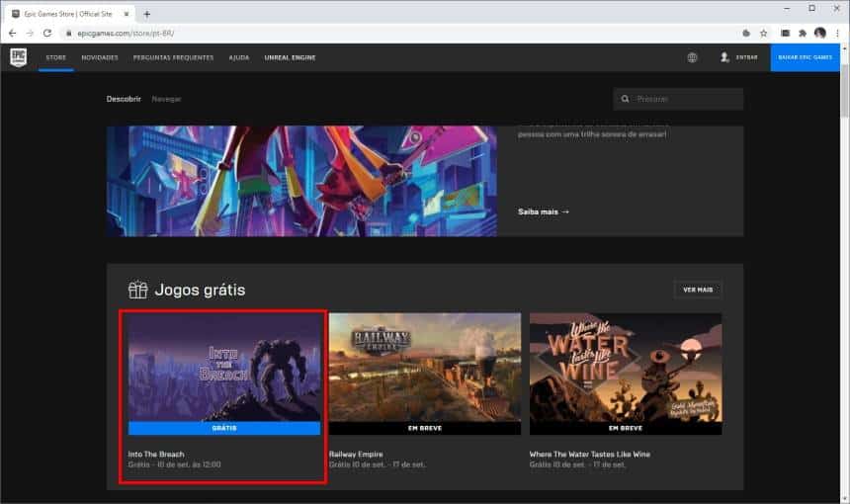Click Entrar to sign in
This screenshot has height=504, width=850.
point(746,57)
